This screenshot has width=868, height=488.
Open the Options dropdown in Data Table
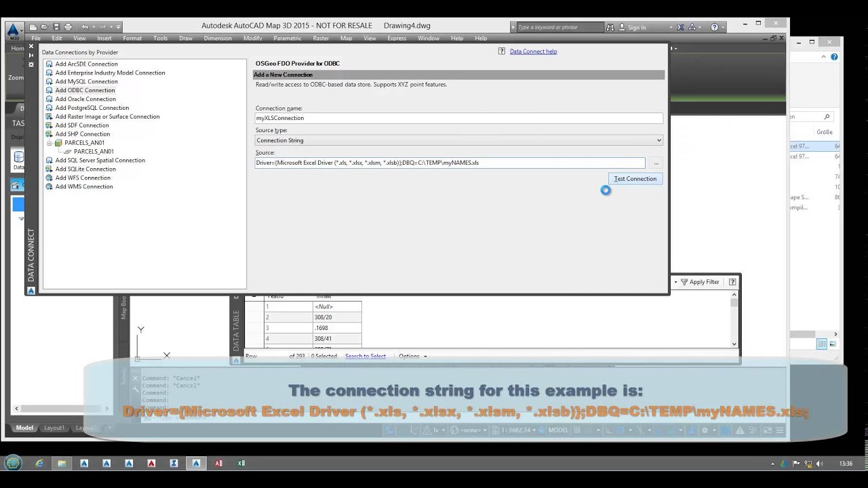click(413, 357)
